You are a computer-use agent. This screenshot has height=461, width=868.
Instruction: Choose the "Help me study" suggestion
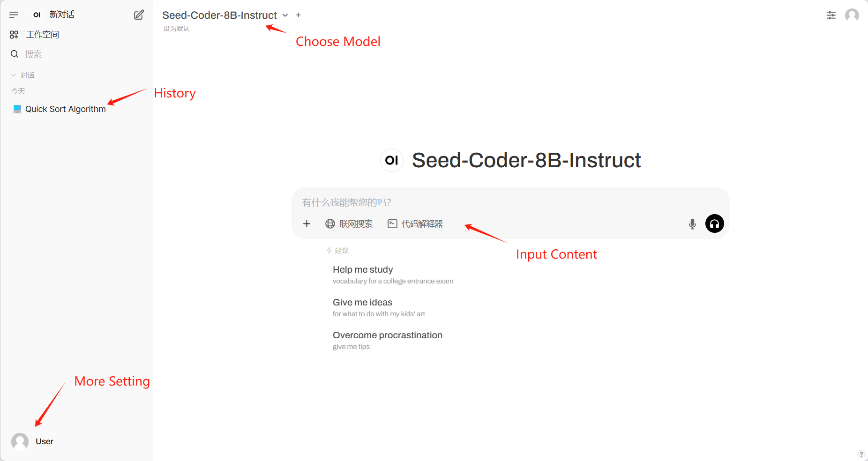click(363, 270)
